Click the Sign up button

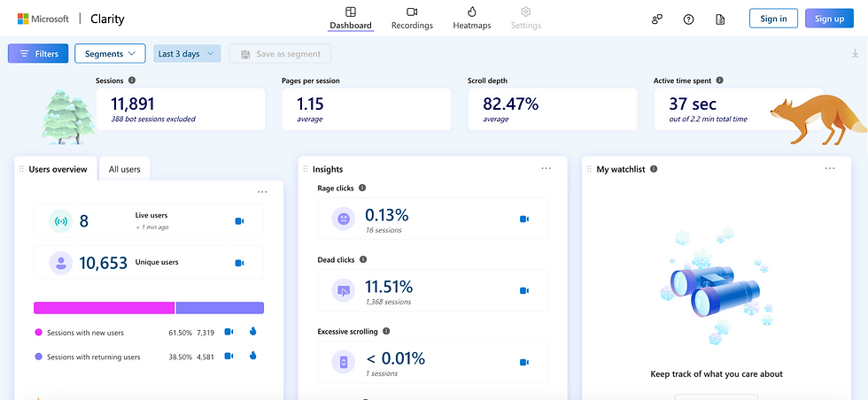pyautogui.click(x=829, y=19)
